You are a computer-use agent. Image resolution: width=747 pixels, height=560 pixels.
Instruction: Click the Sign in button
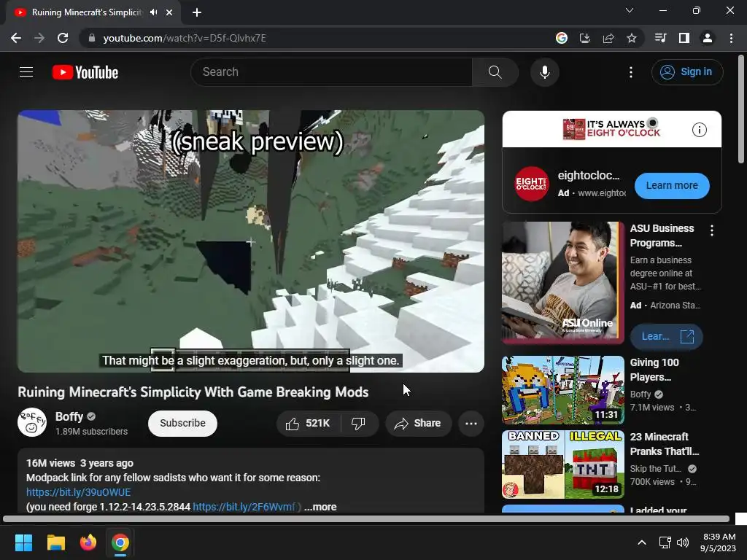(x=687, y=72)
